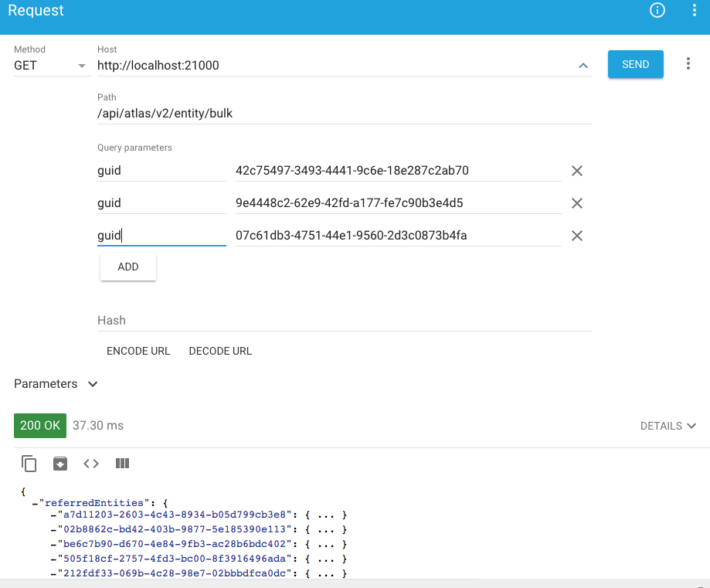Open the three-dot menu in the blue header
The image size is (710, 588).
pos(694,11)
